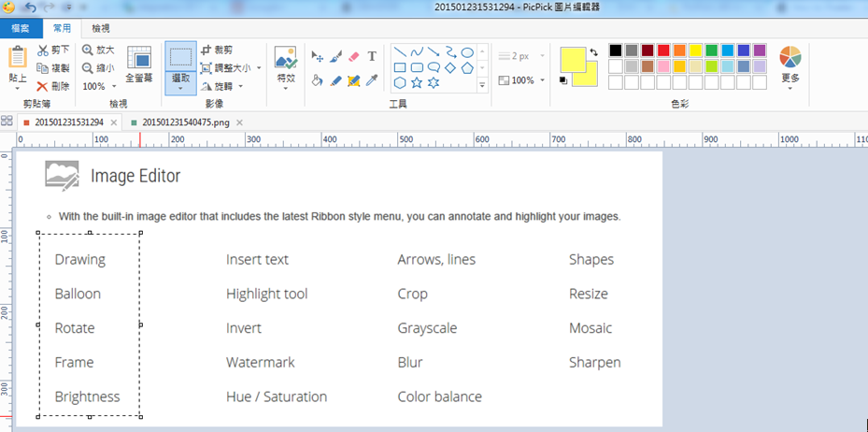Choose the Ellipse shape
868x432 pixels.
pos(468,52)
